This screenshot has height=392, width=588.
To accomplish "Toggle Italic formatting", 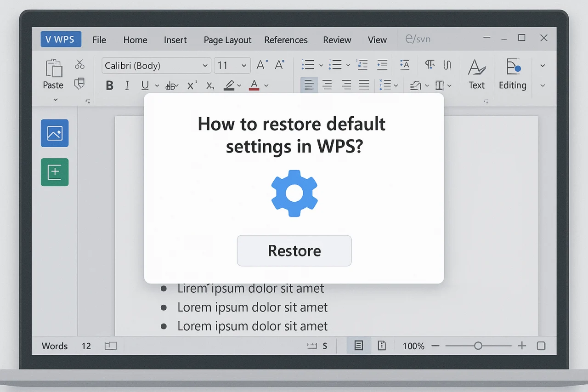I will [127, 85].
